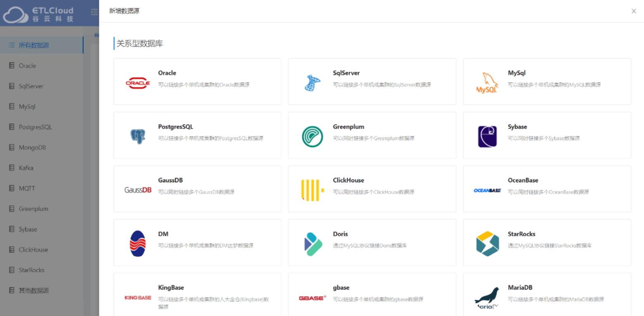644x316 pixels.
Task: Select the KingBase card title
Action: tap(171, 288)
